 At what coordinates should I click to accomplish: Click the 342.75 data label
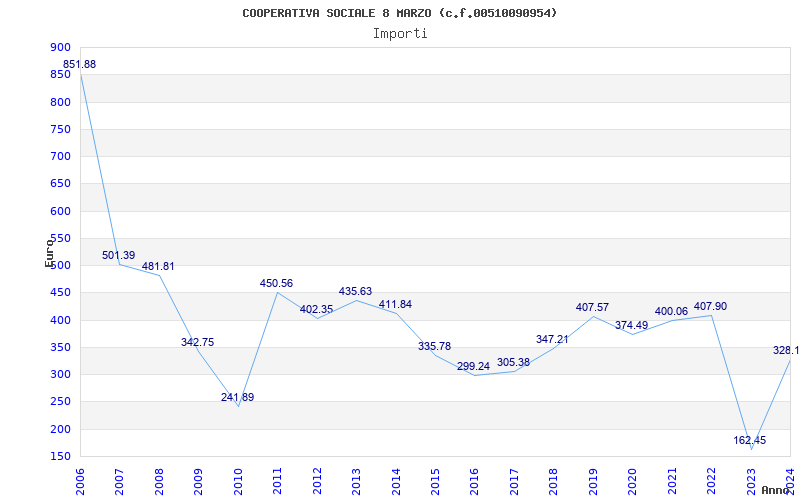(x=197, y=342)
